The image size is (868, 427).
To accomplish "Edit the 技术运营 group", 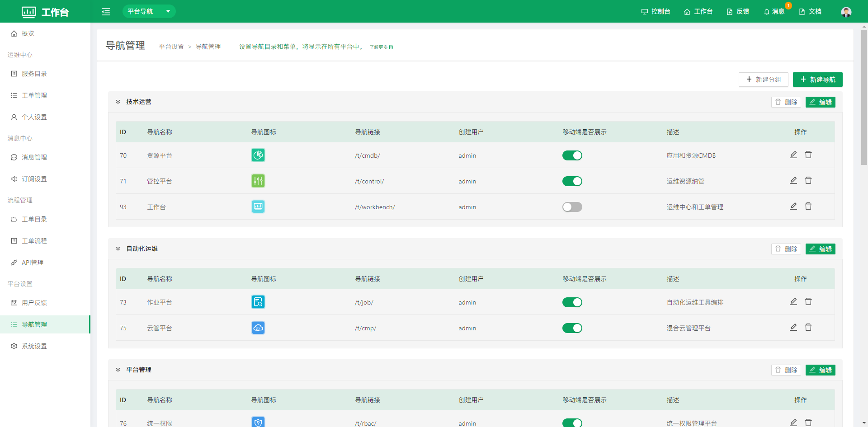I will (x=821, y=102).
